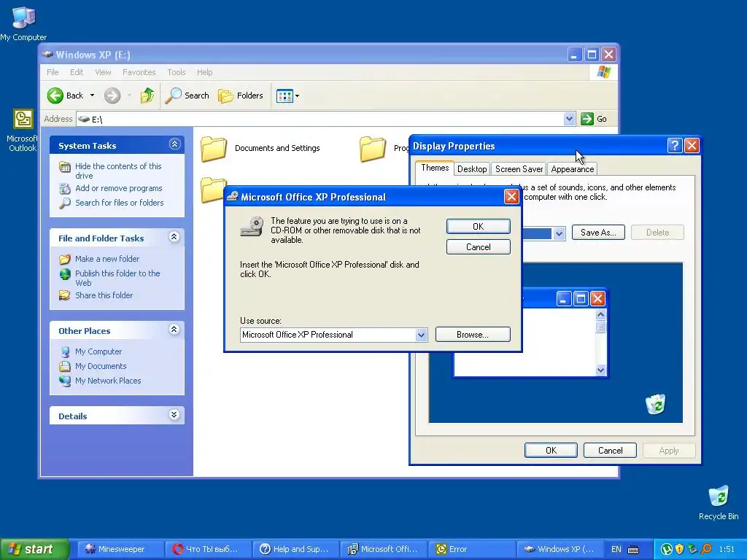Click the magnifier tray icon
This screenshot has height=560, width=747.
(x=706, y=550)
